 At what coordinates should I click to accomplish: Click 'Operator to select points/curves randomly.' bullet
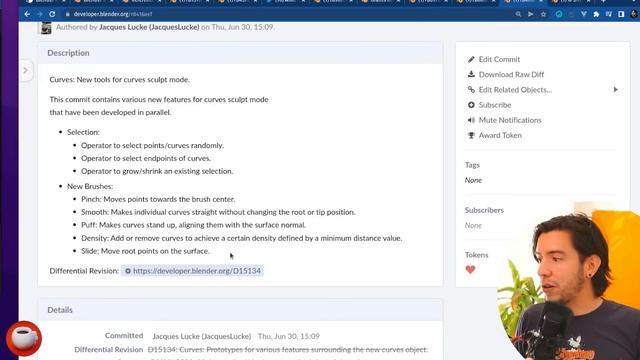click(x=152, y=145)
